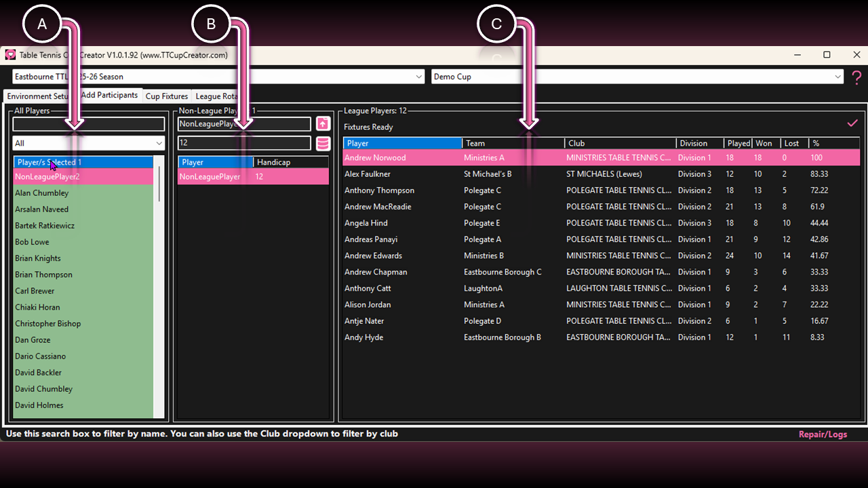This screenshot has height=488, width=868.
Task: Select the Angela Hind row
Action: 601,223
